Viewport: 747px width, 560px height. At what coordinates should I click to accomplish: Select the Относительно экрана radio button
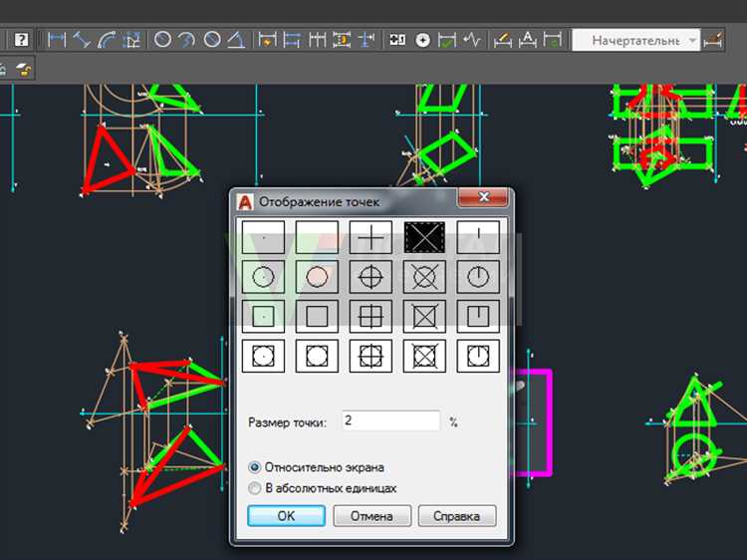255,467
